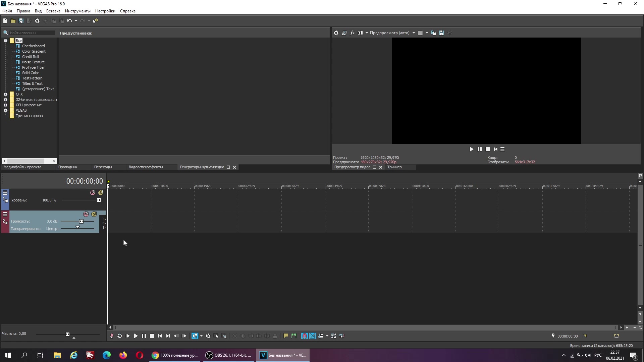
Task: Click the record audio button in transport
Action: tap(111, 336)
